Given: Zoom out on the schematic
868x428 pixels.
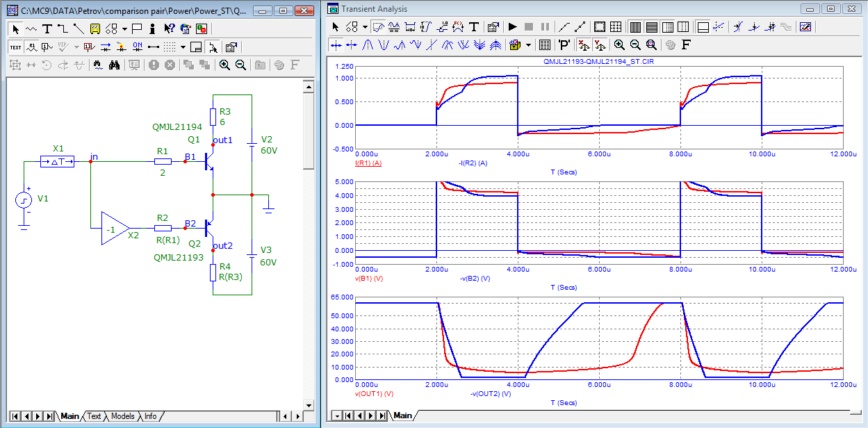Looking at the screenshot, I should pyautogui.click(x=240, y=65).
